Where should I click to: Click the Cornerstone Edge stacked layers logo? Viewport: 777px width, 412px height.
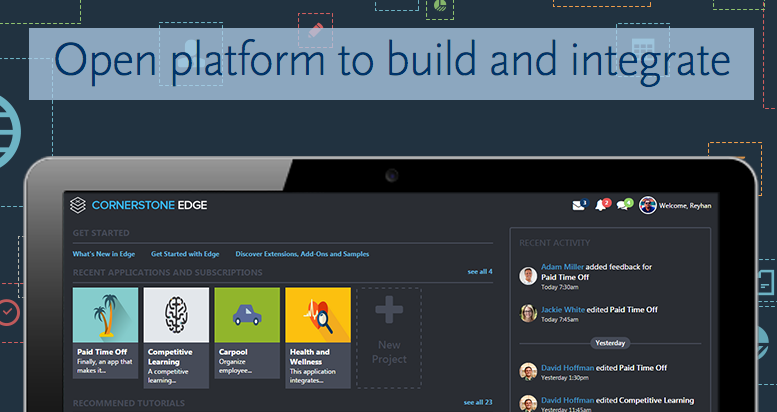[78, 205]
